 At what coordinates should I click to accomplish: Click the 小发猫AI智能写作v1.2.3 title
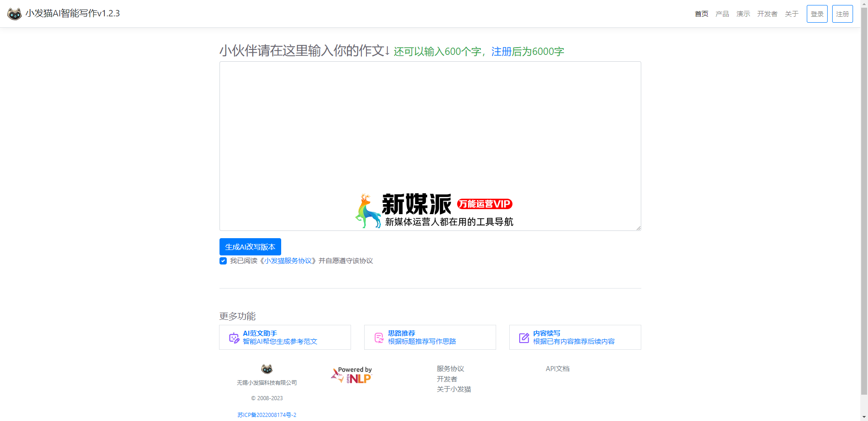click(x=73, y=14)
